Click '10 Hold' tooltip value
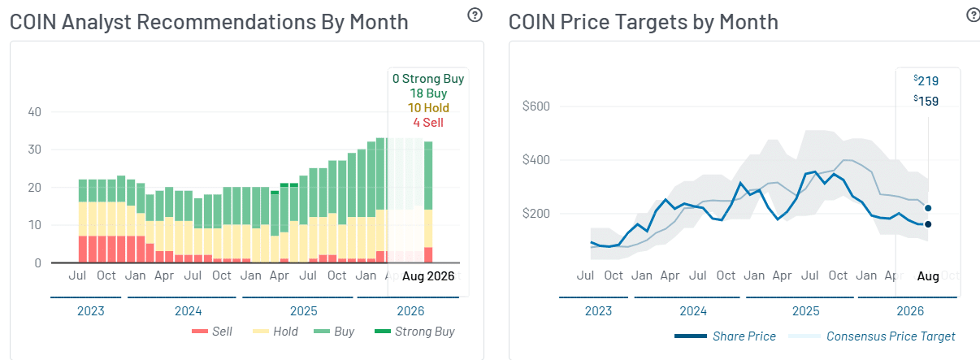Viewport: 980px width, 360px height. (428, 108)
